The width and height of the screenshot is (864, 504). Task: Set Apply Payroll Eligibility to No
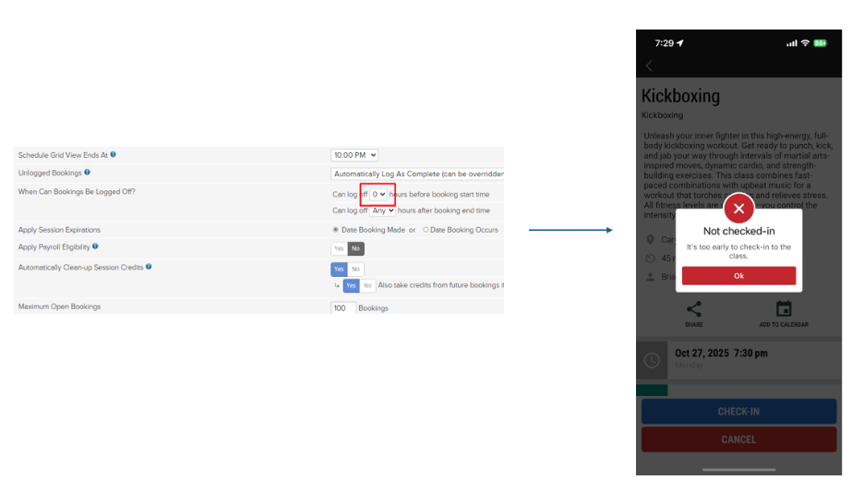click(x=356, y=249)
